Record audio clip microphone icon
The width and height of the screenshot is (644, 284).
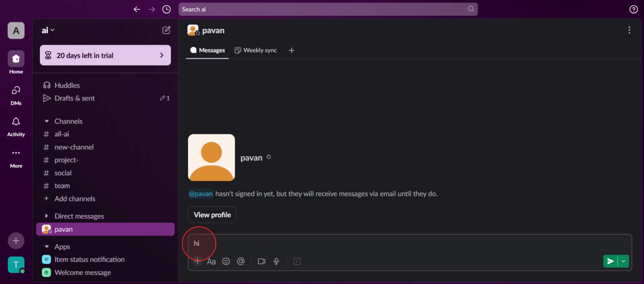pyautogui.click(x=276, y=261)
